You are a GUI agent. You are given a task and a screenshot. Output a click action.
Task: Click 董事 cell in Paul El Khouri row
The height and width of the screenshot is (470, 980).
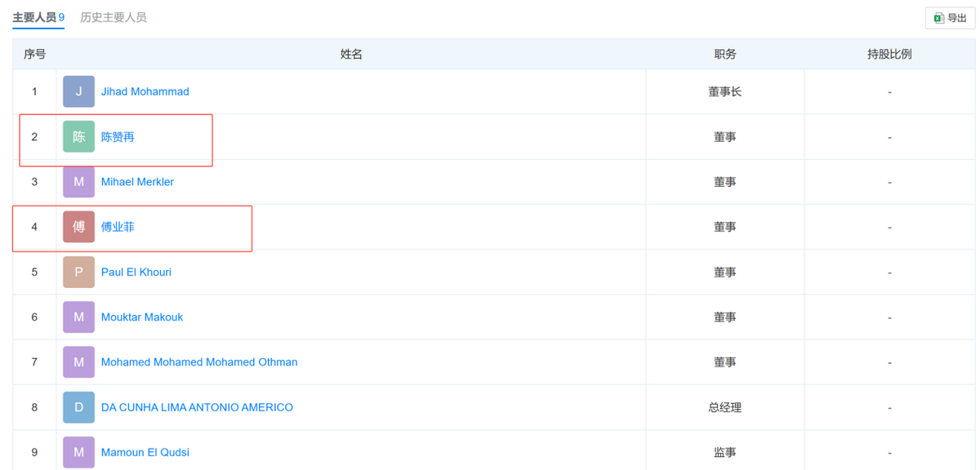point(725,272)
